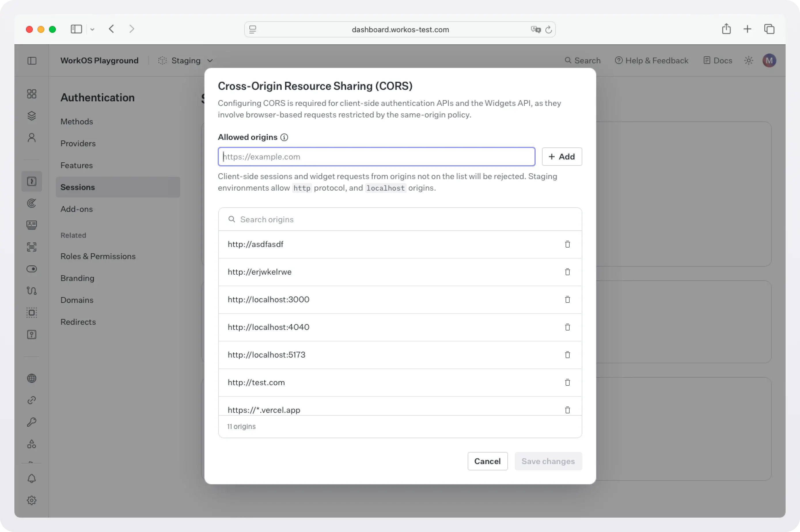
Task: Delete the http://localhost:3000 origin
Action: pyautogui.click(x=567, y=300)
